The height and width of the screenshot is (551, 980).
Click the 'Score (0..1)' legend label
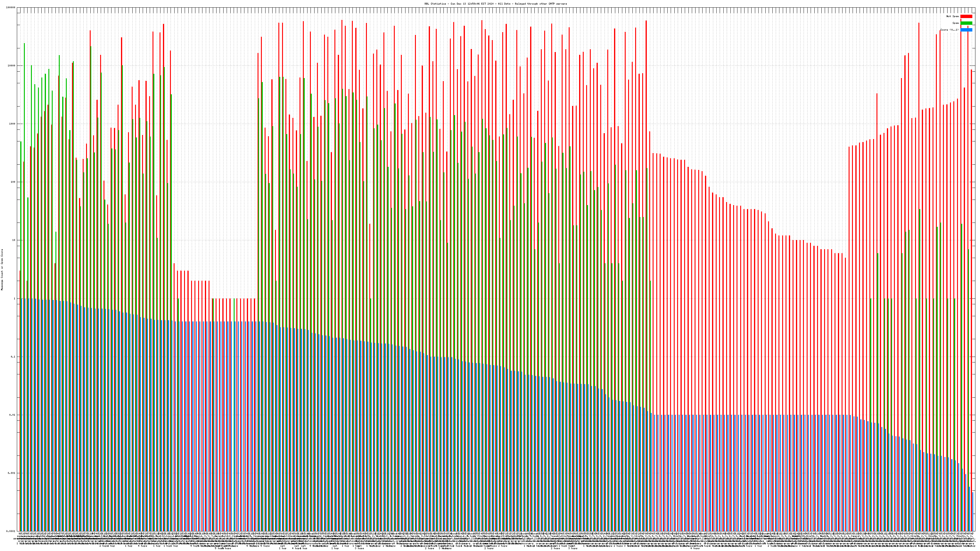point(949,30)
